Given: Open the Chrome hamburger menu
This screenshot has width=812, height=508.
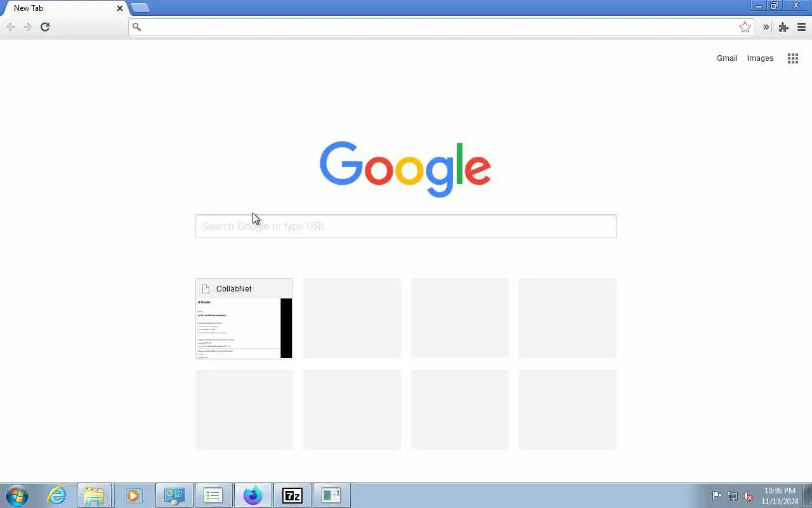Looking at the screenshot, I should click(x=801, y=27).
